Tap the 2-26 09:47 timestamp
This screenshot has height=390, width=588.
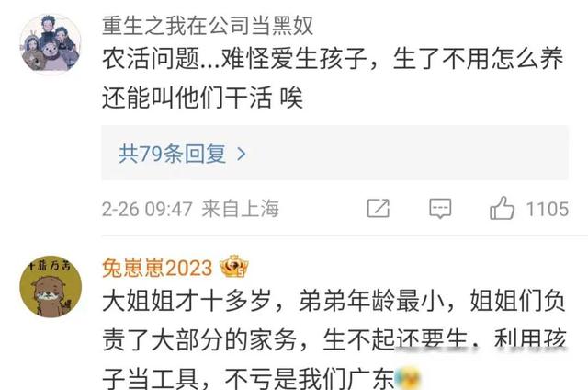click(147, 209)
